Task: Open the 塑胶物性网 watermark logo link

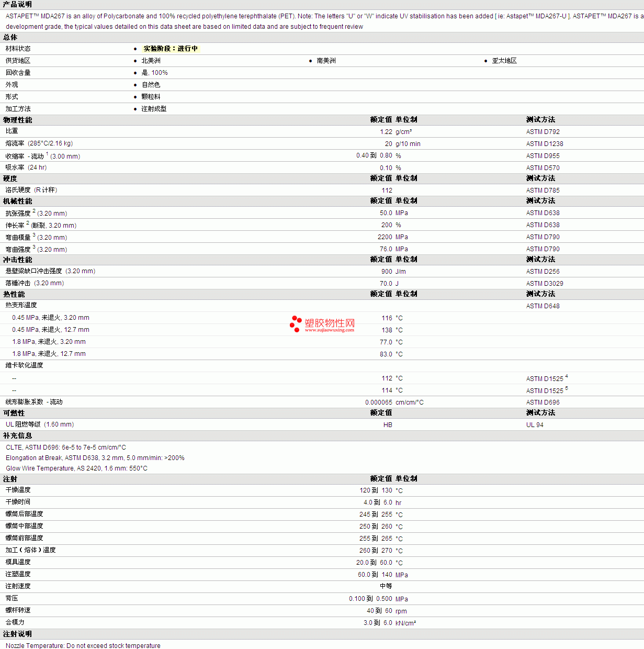Action: click(x=322, y=324)
